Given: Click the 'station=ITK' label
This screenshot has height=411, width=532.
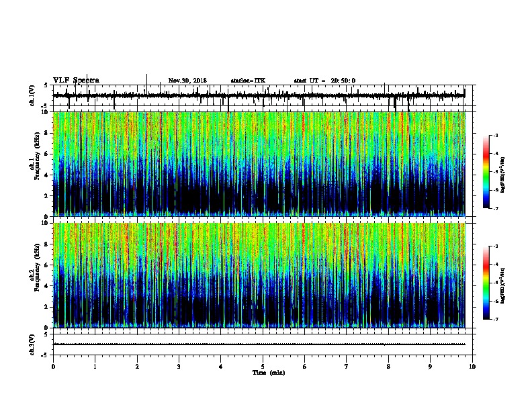Looking at the screenshot, I should [x=248, y=81].
